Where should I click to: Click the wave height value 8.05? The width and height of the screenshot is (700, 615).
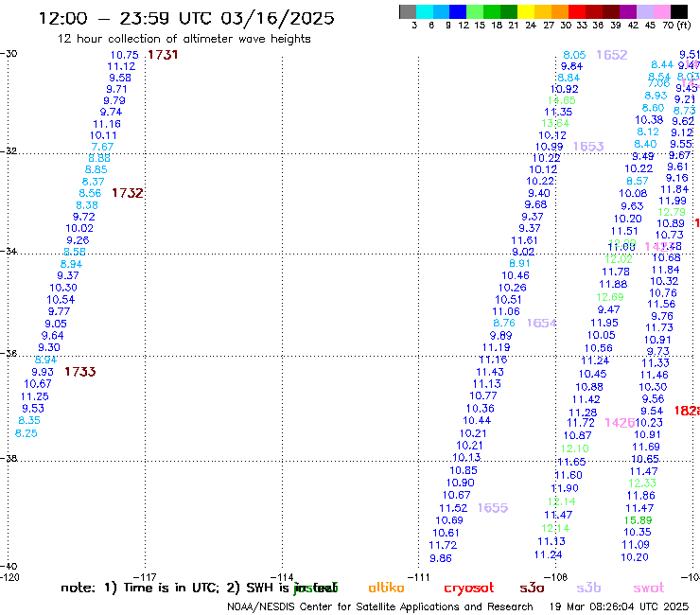(574, 55)
